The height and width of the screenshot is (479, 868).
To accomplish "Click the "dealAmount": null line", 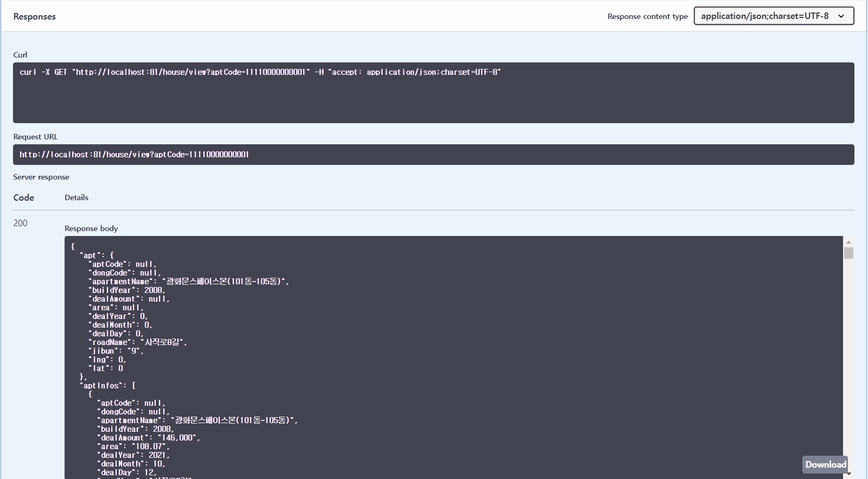I will point(129,299).
